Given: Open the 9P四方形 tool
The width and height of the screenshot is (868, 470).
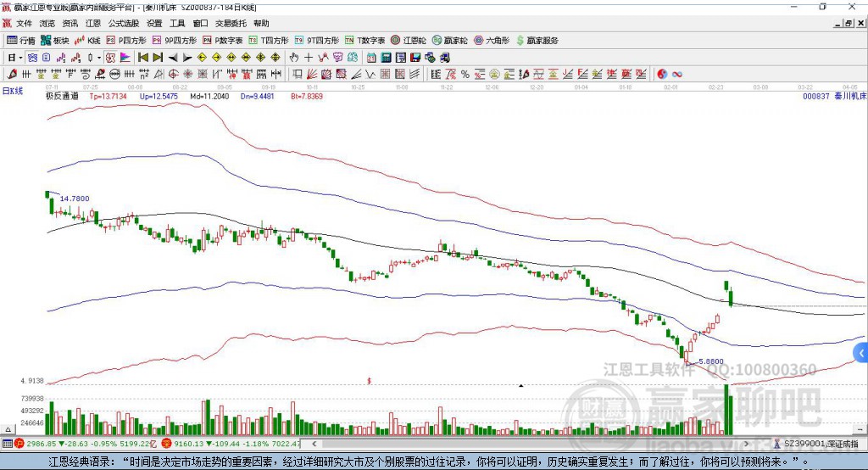Looking at the screenshot, I should coord(175,41).
